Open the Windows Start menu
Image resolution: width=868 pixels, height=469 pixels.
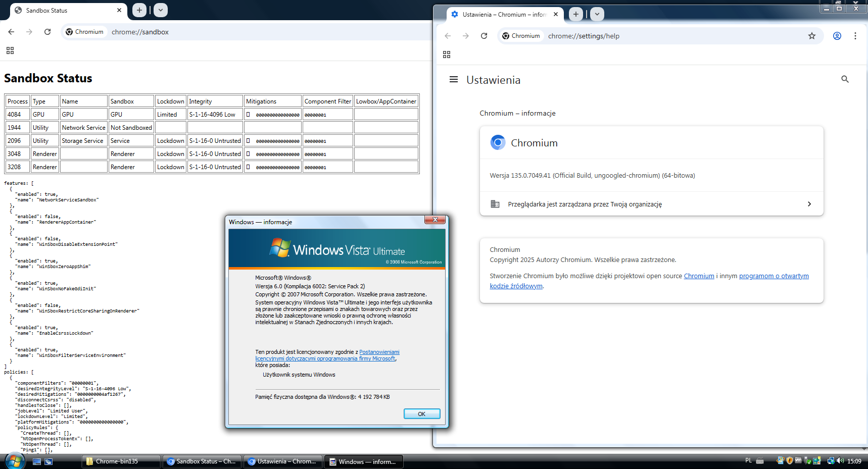tap(15, 461)
